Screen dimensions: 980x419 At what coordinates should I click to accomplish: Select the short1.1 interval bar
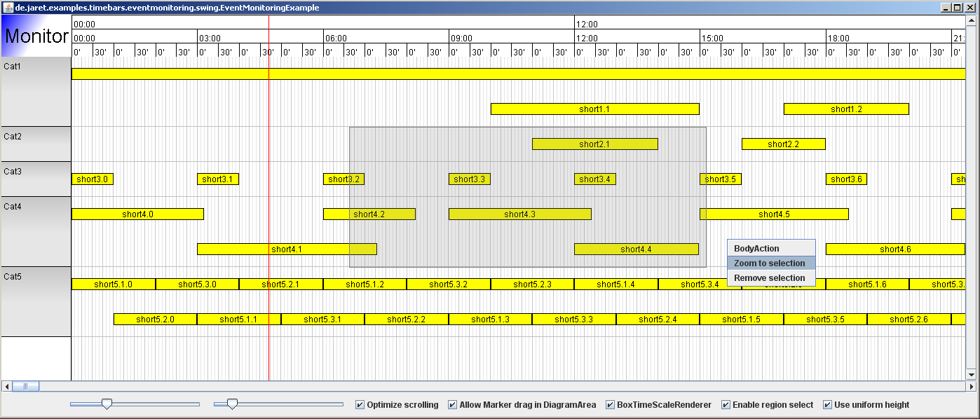(594, 109)
